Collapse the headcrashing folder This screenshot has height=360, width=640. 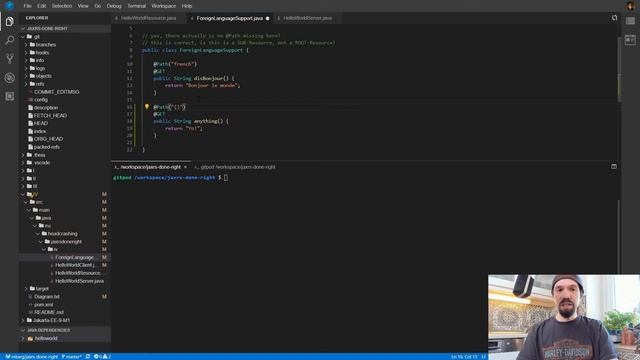38,234
